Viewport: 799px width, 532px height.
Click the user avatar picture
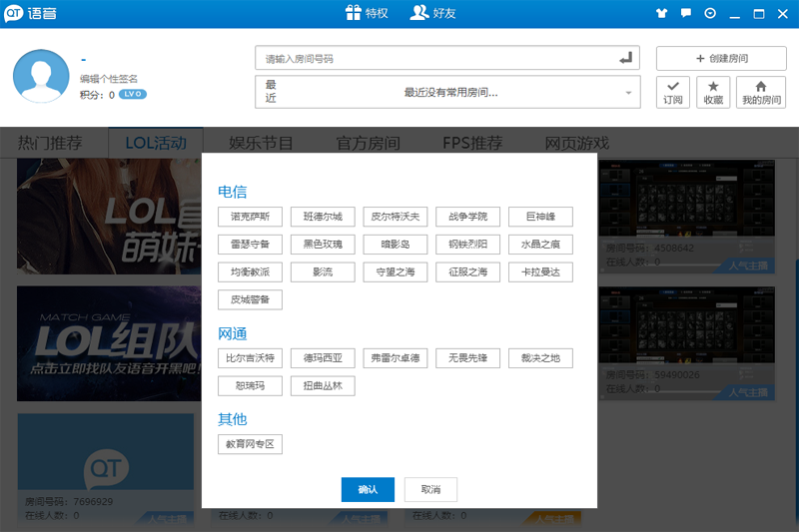pyautogui.click(x=41, y=77)
